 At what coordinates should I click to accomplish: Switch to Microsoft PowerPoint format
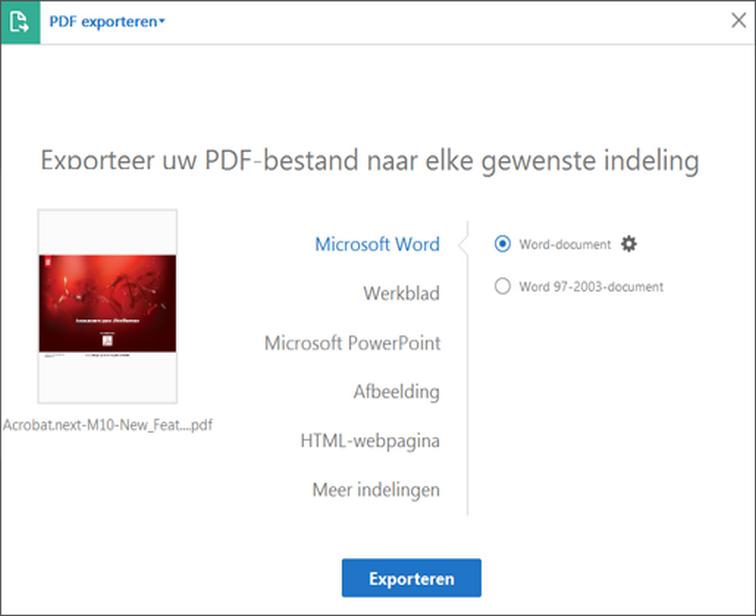(x=352, y=343)
